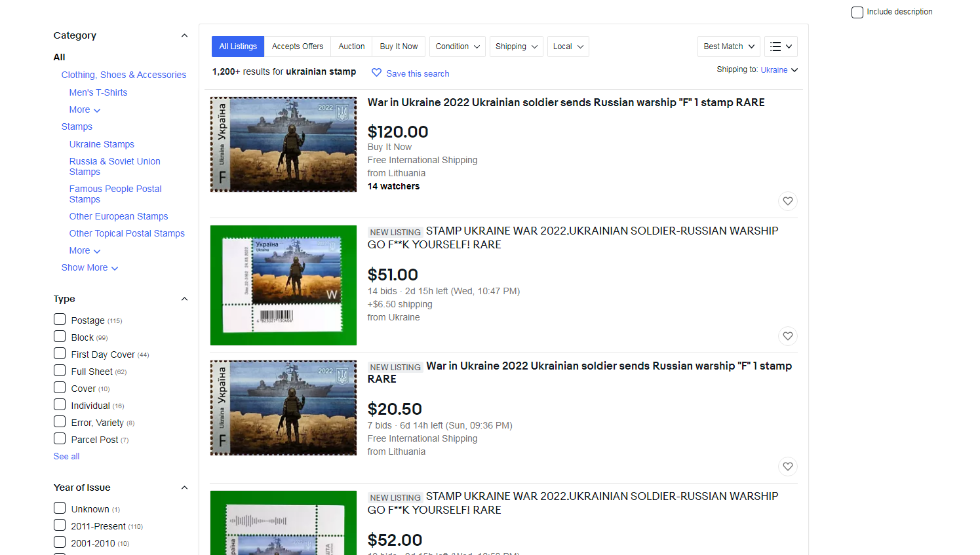980x555 pixels.
Task: Collapse the Type filter section chevron
Action: pos(184,299)
